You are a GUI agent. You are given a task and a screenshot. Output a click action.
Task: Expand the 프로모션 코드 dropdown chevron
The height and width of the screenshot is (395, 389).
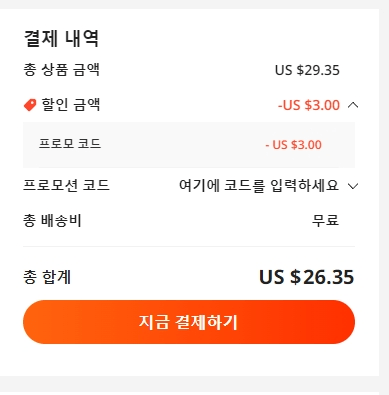point(353,186)
